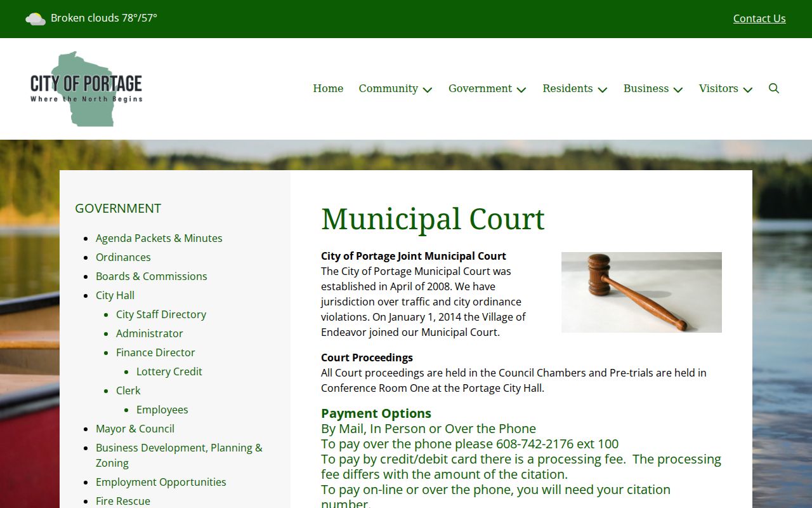This screenshot has height=508, width=812.
Task: Open the Employees sidebar link
Action: (x=162, y=410)
